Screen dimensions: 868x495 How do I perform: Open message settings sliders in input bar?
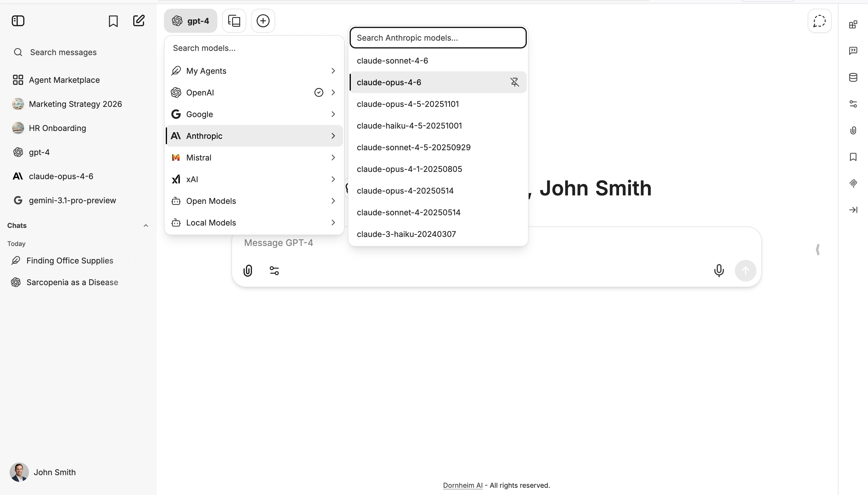(274, 270)
